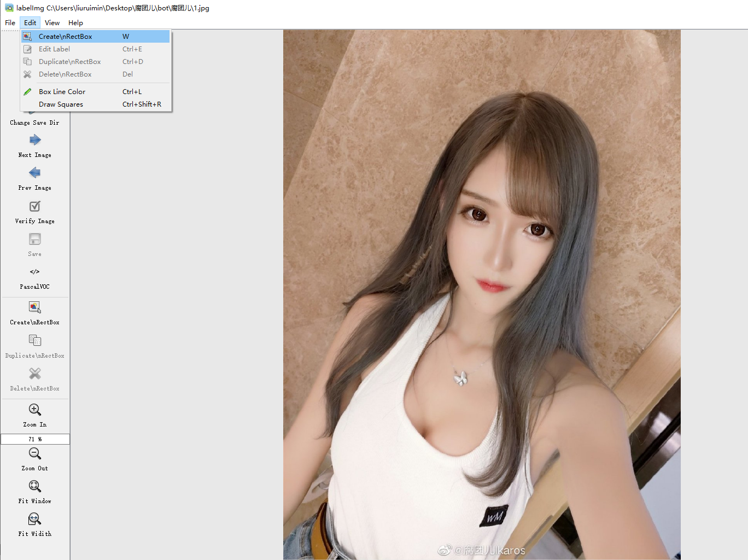The height and width of the screenshot is (560, 748).
Task: Click the zoom percentage field showing 71 %
Action: [x=35, y=439]
